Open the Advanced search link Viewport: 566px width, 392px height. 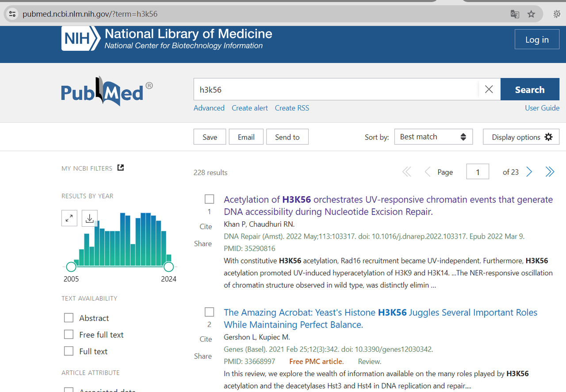click(x=209, y=108)
